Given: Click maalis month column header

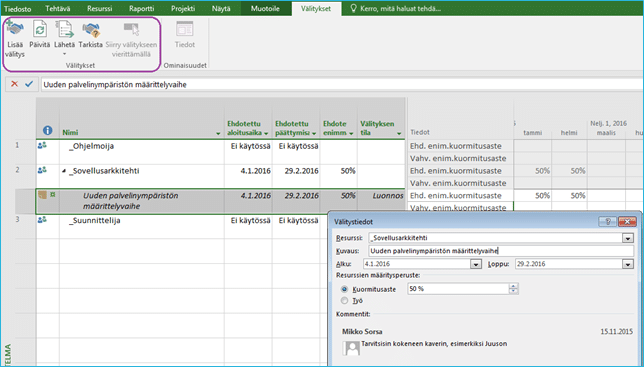Looking at the screenshot, I should coord(606,133).
